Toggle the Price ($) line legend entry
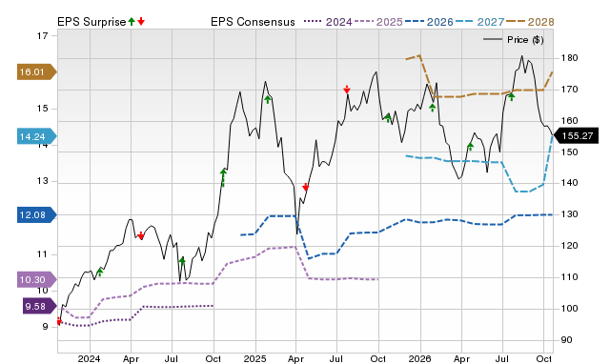Screen dimensions: 610x364 [513, 40]
